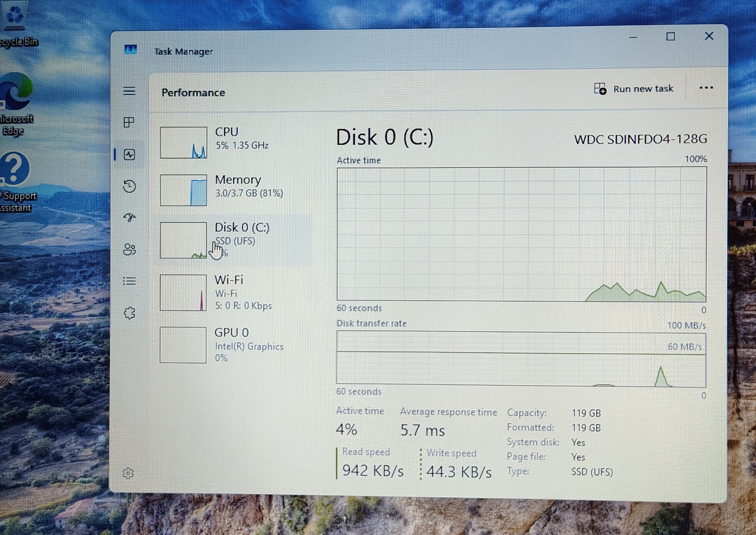Maximize the Task Manager window
Viewport: 756px width, 535px height.
click(x=670, y=36)
